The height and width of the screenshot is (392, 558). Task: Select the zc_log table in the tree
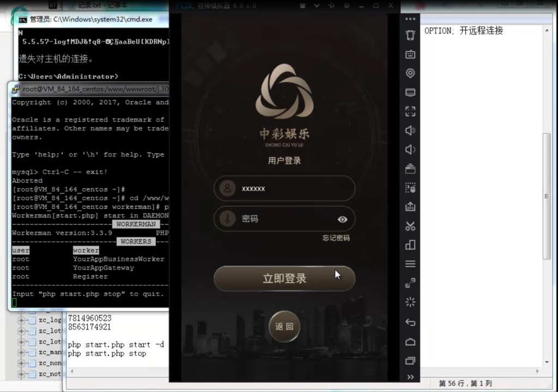coord(50,320)
